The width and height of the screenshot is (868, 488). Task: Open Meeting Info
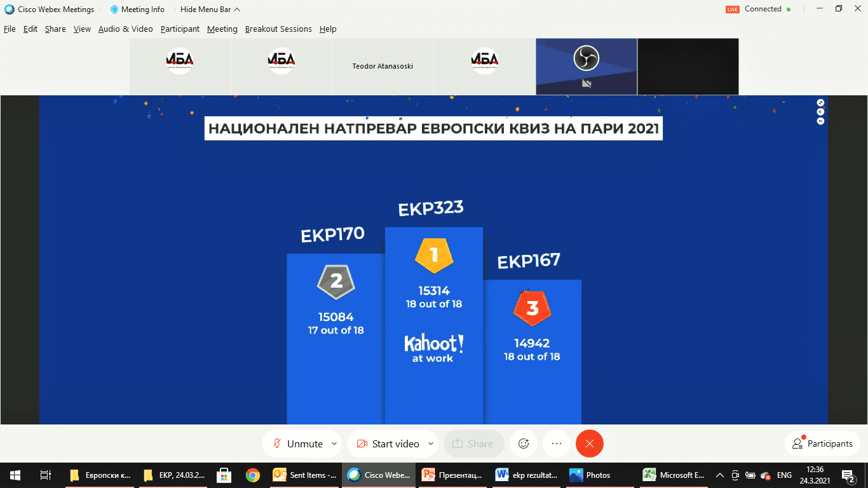tap(137, 10)
